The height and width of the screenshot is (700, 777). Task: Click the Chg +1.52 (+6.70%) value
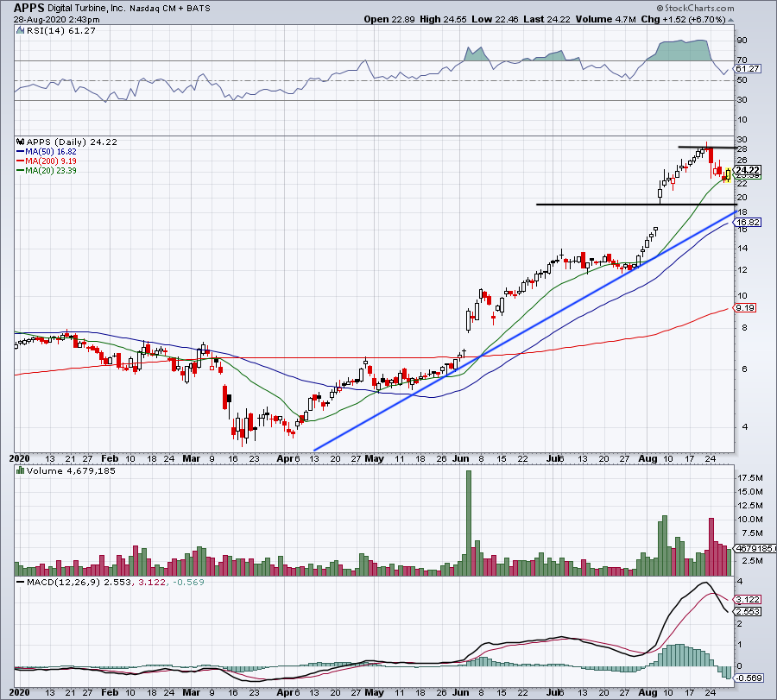click(x=683, y=19)
